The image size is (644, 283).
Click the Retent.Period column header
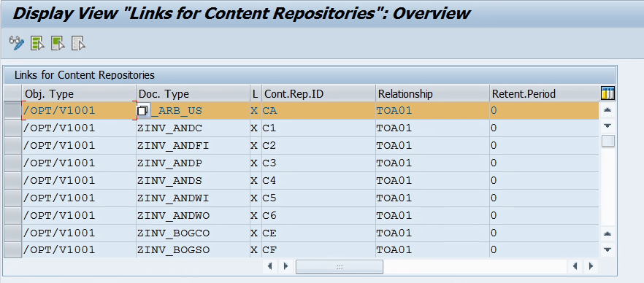pos(544,94)
